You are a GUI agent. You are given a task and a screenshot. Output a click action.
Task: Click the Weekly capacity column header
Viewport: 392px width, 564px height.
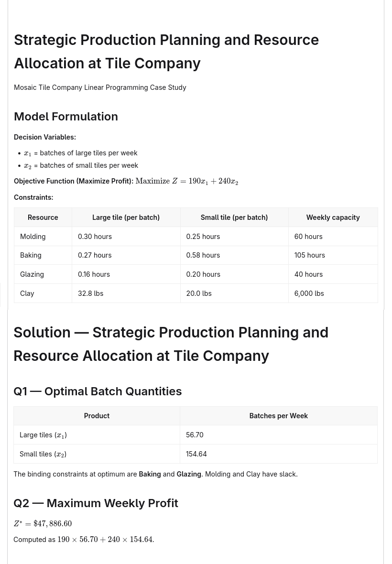click(x=333, y=217)
